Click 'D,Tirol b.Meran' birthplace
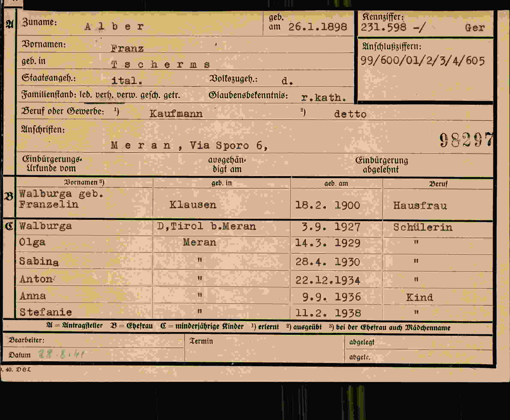Image resolution: width=510 pixels, height=420 pixels. (206, 226)
